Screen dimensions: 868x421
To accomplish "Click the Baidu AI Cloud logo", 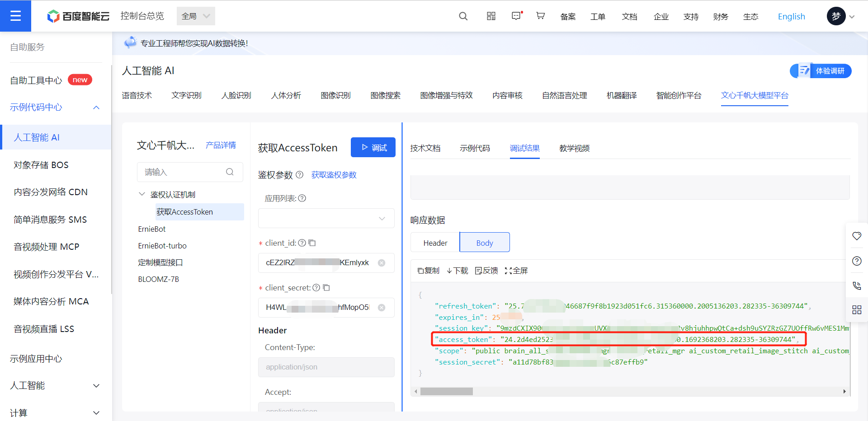I will coord(79,16).
